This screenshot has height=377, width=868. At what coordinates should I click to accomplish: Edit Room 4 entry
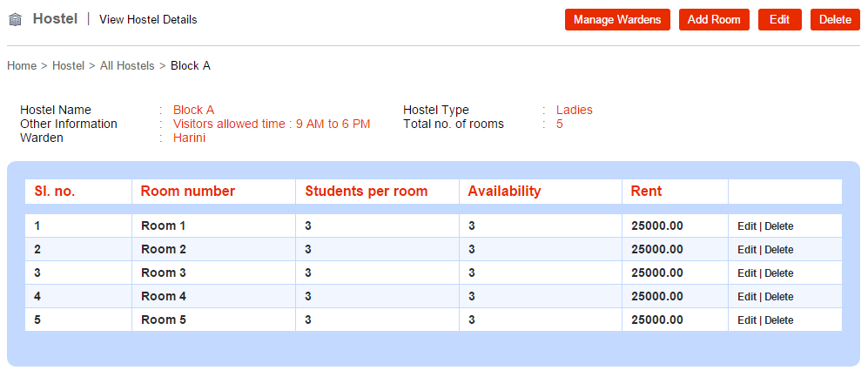[746, 297]
